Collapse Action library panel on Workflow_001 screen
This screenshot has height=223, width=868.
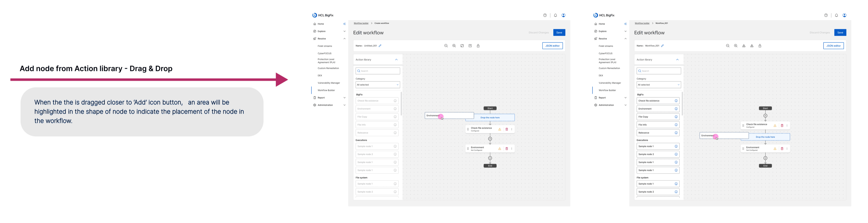coord(677,60)
